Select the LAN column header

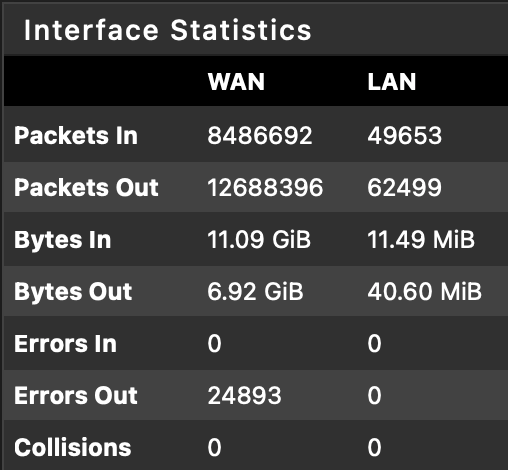(x=392, y=82)
